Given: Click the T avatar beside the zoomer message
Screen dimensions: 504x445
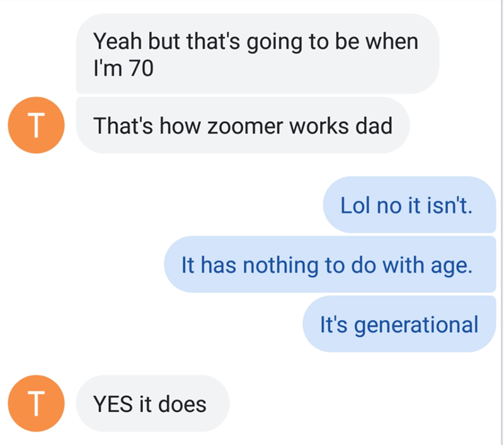Looking at the screenshot, I should (37, 125).
